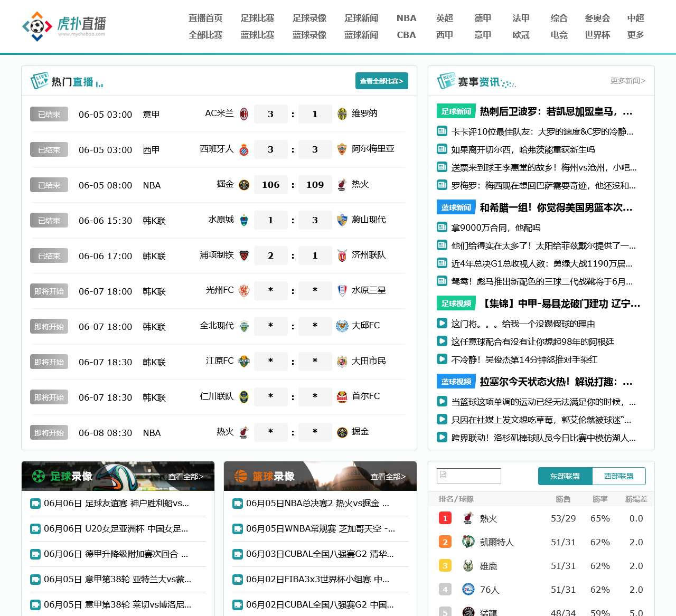
Task: Open 不冷静！吴俊杰第14分钟怒推对手染红
Action: 524,359
